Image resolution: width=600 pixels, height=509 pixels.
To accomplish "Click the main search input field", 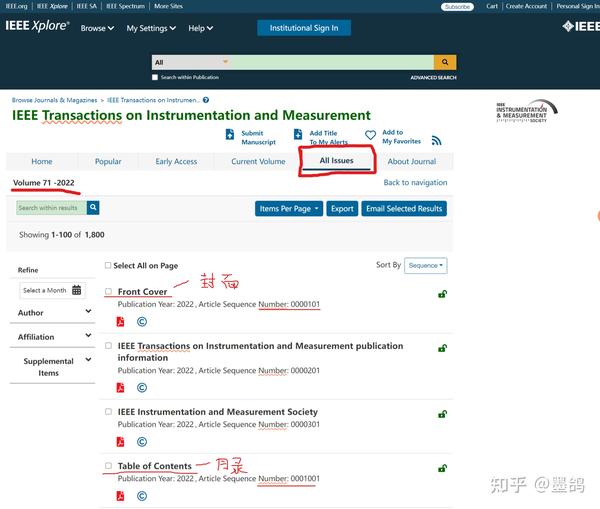I will (x=332, y=62).
